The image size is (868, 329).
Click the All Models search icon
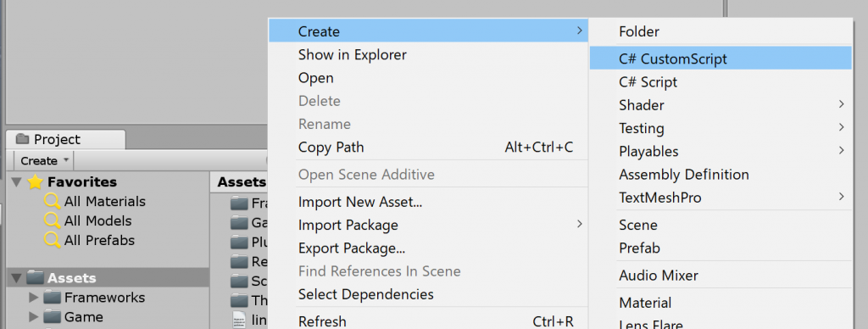(53, 221)
